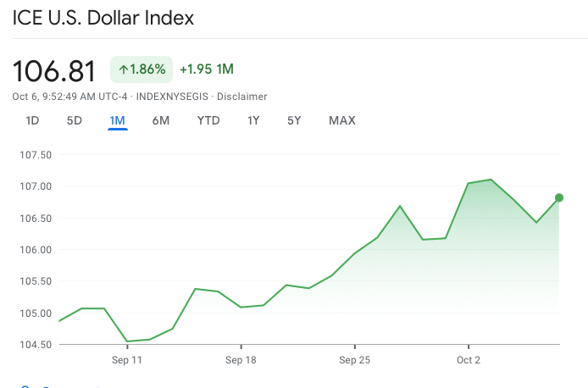Show the 6M chart range

click(x=161, y=120)
